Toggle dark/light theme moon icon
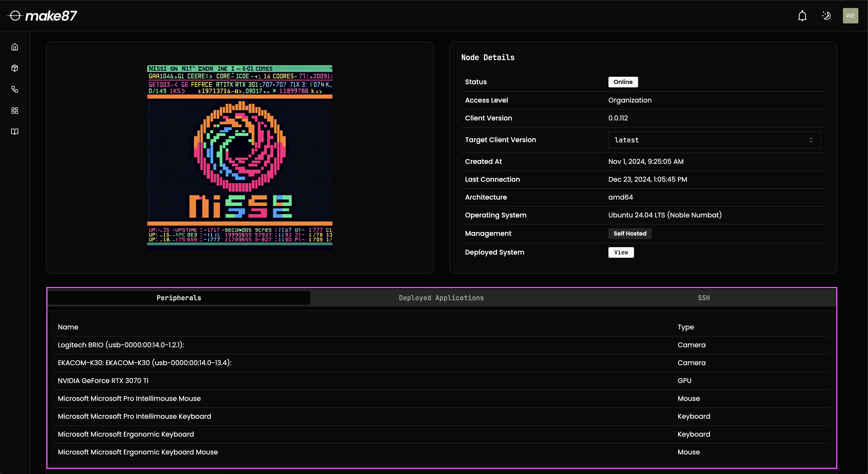 (826, 15)
